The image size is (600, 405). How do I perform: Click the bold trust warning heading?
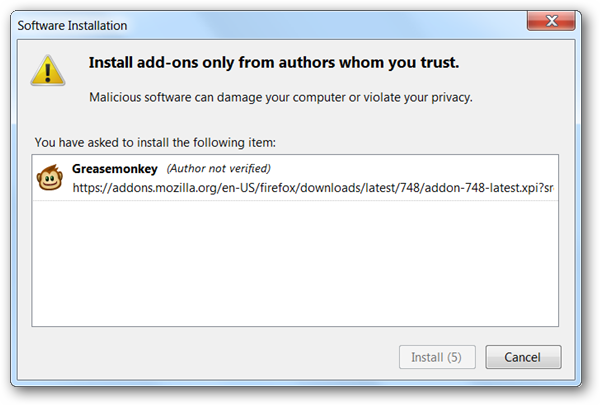point(274,63)
